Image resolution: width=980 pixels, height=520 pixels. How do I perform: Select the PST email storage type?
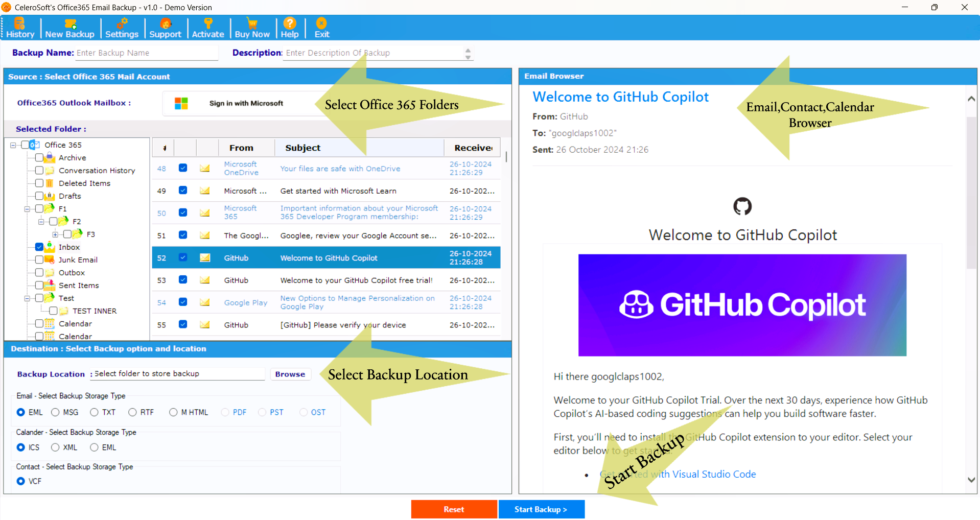(261, 412)
